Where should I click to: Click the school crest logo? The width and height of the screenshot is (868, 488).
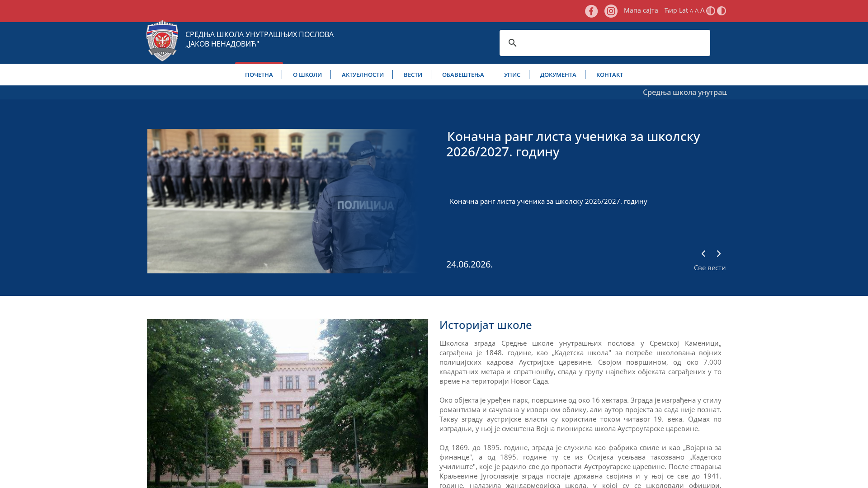coord(162,41)
